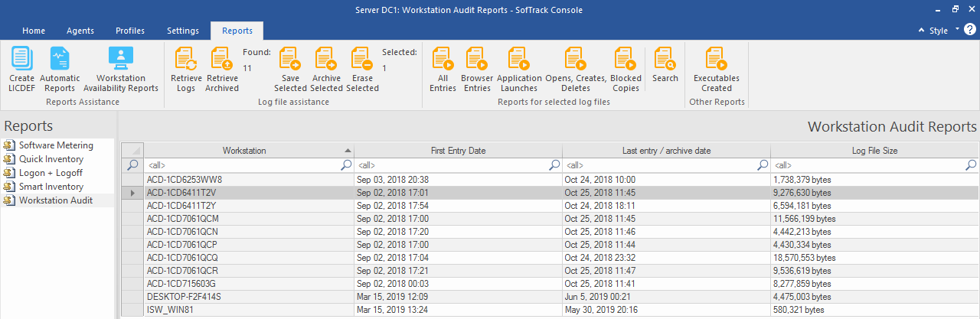980x319 pixels.
Task: Click the filter row search icon at left
Action: click(x=132, y=164)
